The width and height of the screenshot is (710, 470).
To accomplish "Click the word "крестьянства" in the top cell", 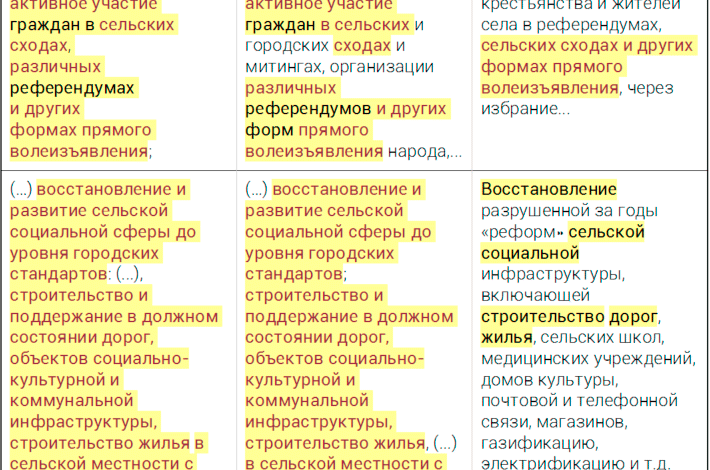I will (530, 3).
